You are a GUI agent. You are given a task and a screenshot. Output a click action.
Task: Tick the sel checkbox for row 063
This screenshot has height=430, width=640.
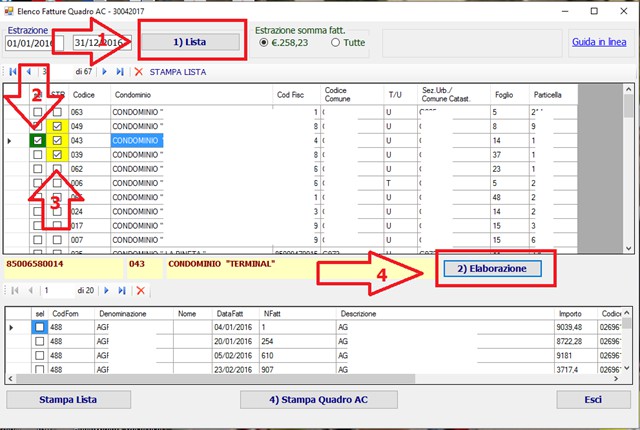[38, 112]
